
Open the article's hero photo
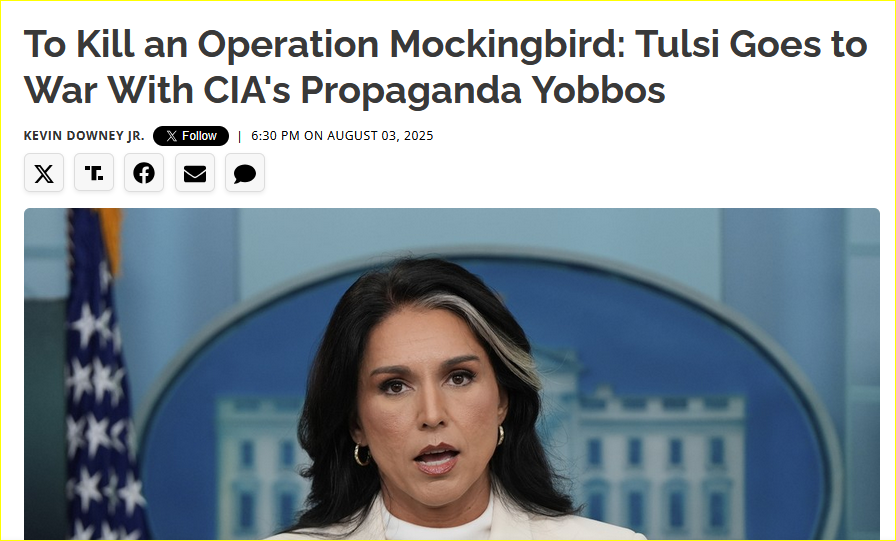451,374
